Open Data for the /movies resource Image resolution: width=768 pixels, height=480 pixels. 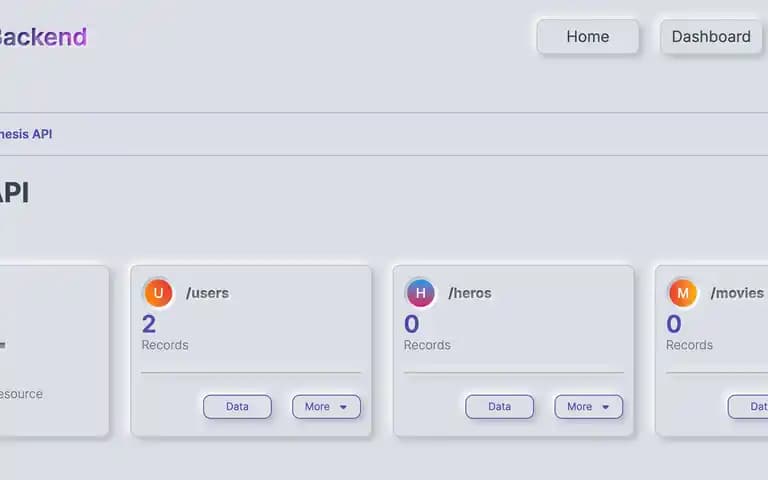tap(748, 407)
